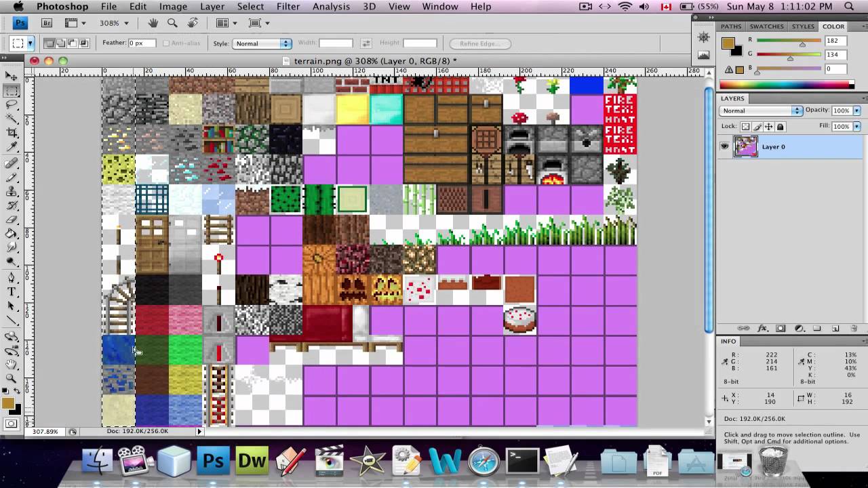The width and height of the screenshot is (868, 488).
Task: Select the History Brush tool
Action: coord(12,206)
